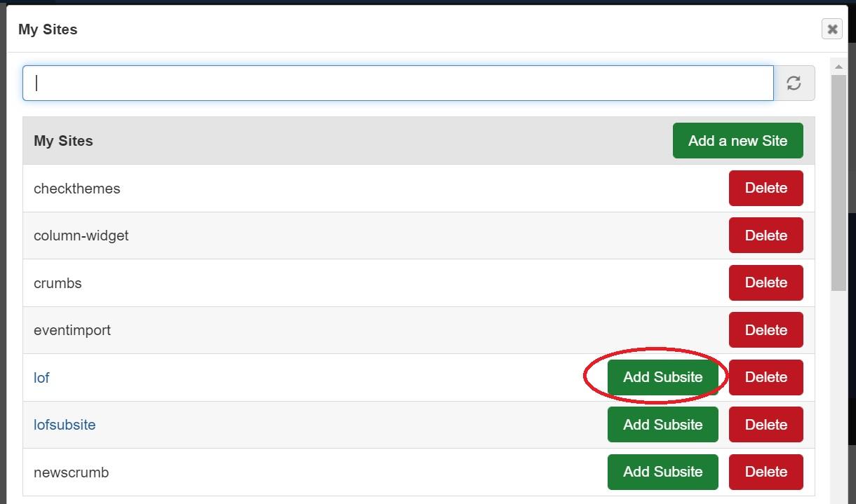Image resolution: width=856 pixels, height=504 pixels.
Task: Close the My Sites dialog
Action: 832,29
